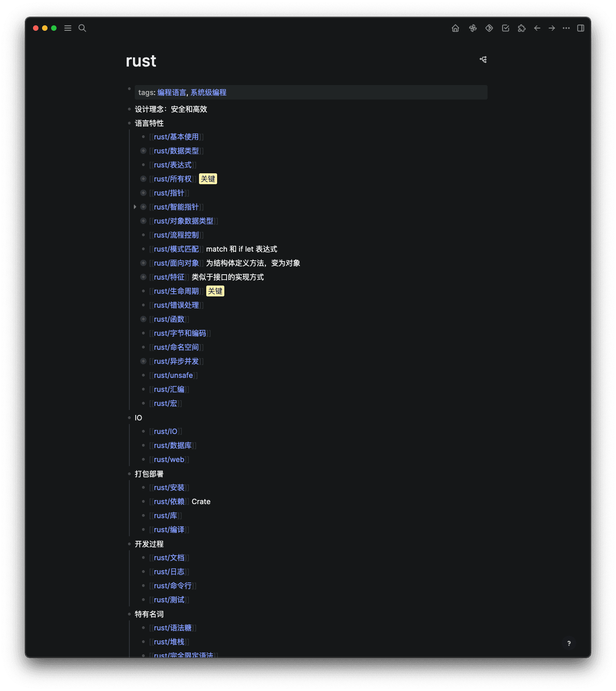Go to the Home page icon

(x=455, y=28)
